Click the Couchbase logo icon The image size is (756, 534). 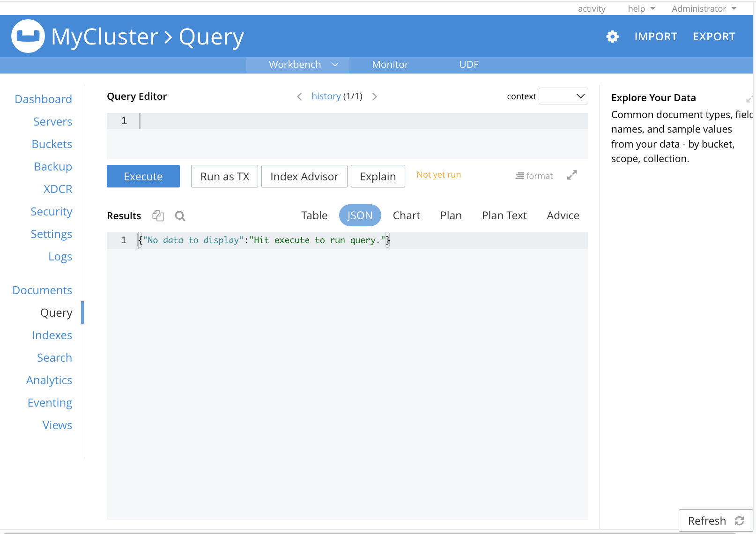28,36
